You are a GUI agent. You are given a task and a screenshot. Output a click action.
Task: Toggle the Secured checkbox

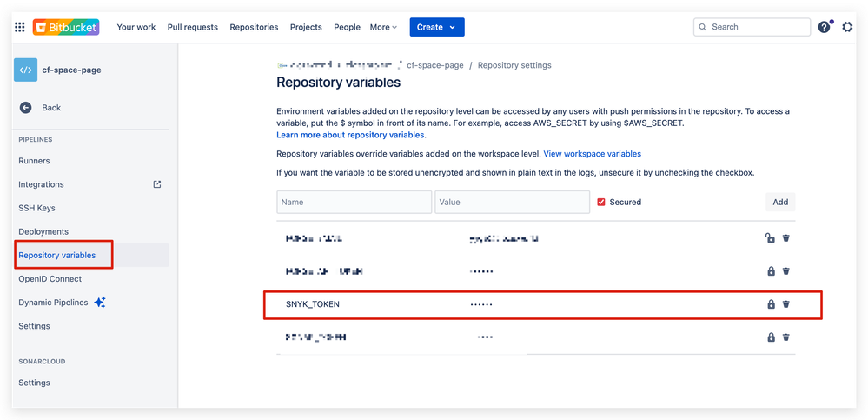pos(601,203)
